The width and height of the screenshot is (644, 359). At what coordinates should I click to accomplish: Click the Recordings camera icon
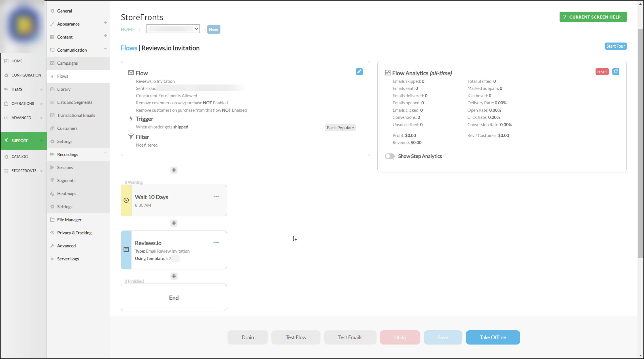point(52,154)
